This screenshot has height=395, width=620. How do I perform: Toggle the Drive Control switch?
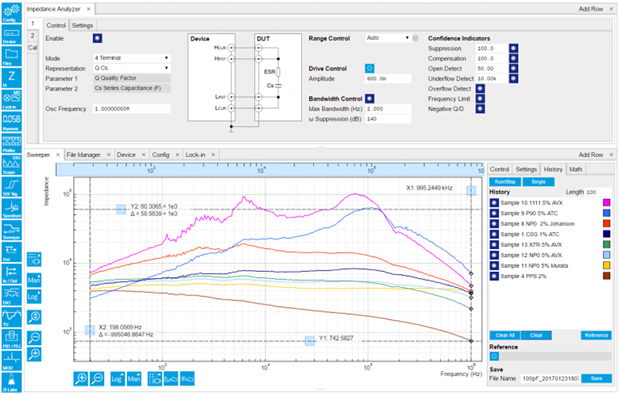pos(369,68)
